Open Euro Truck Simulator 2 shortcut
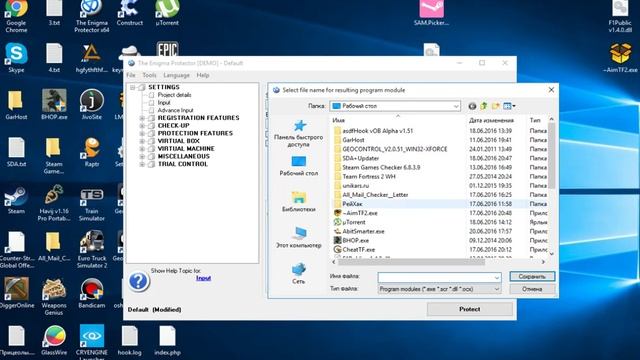The image size is (640, 360). point(91,250)
